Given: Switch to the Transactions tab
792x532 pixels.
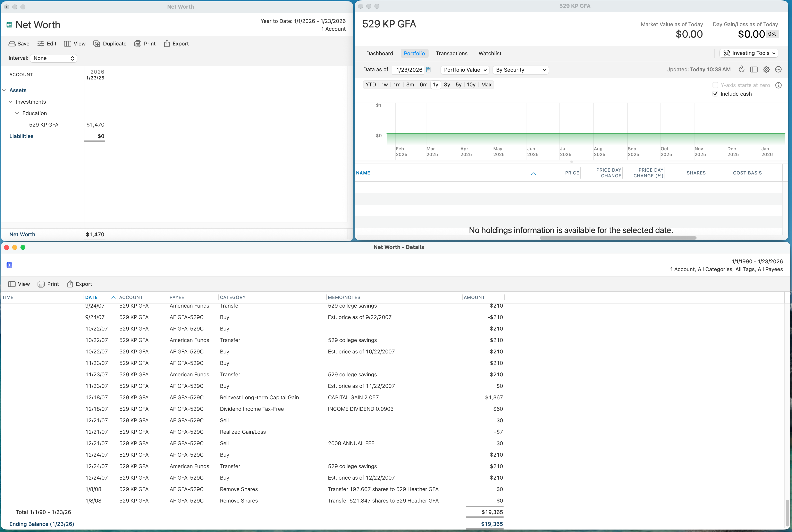Looking at the screenshot, I should (x=451, y=54).
